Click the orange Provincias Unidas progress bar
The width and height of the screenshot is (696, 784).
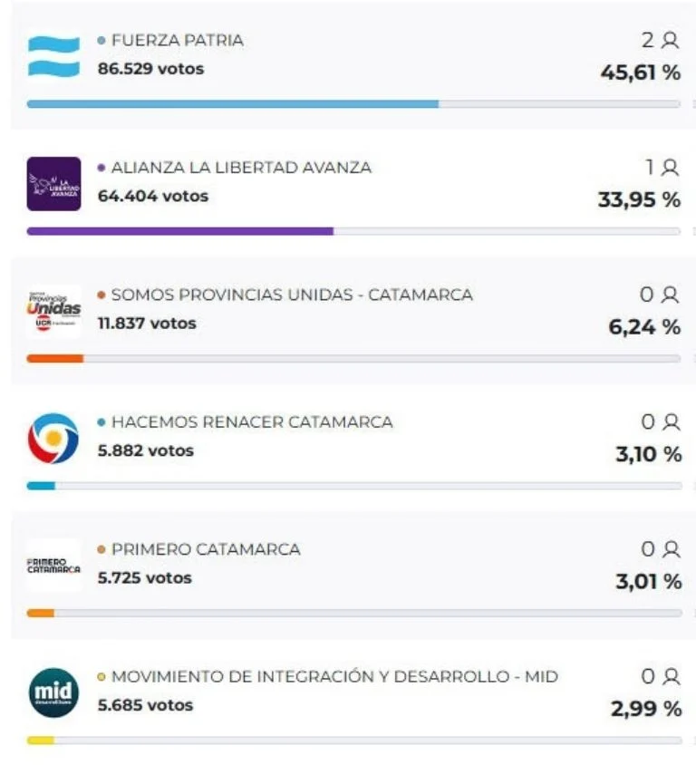point(54,359)
